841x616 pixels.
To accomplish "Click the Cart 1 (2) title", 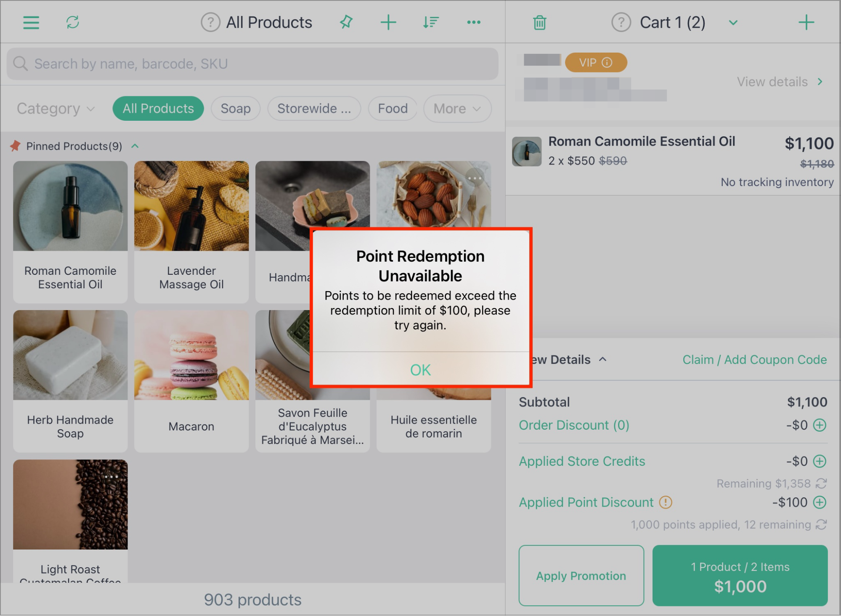I will [x=672, y=22].
